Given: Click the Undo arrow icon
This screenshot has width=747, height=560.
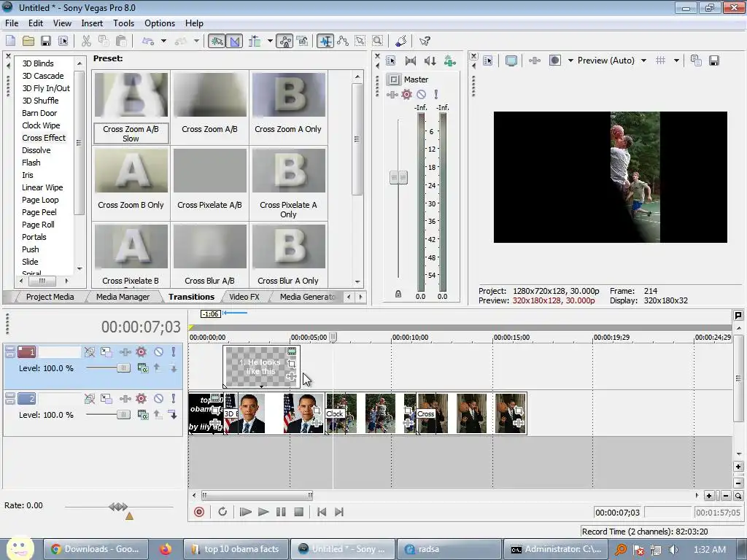Looking at the screenshot, I should point(148,41).
